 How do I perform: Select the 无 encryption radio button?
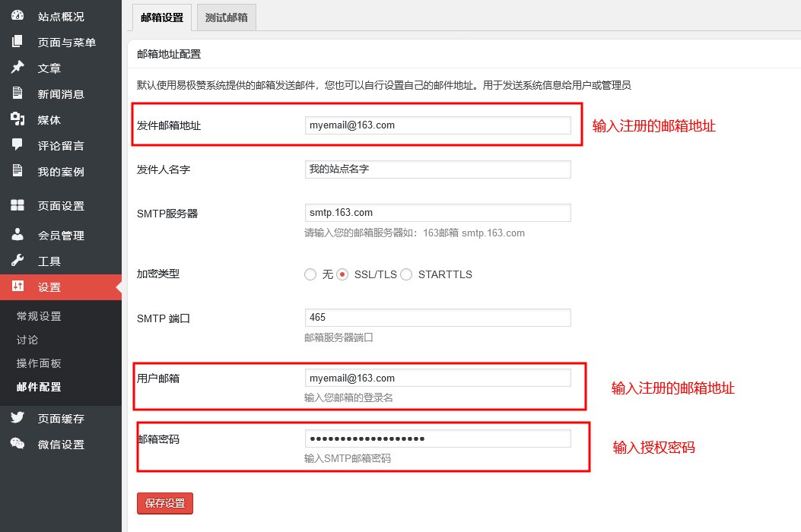click(x=310, y=274)
